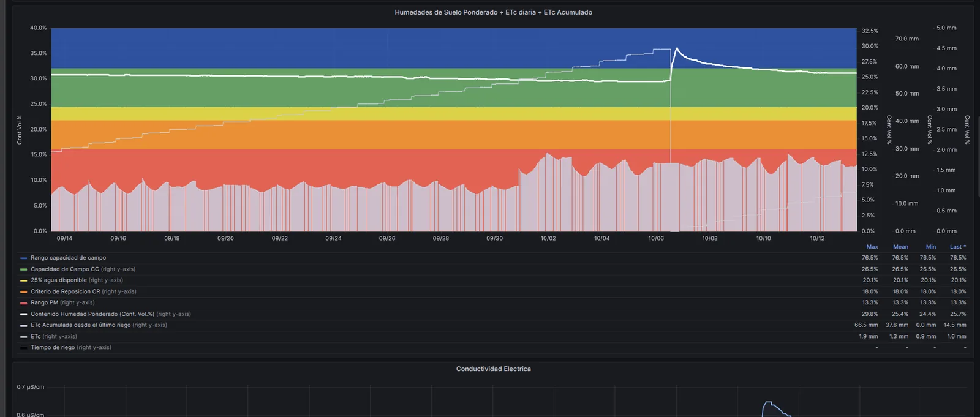This screenshot has width=980, height=417.
Task: Sort the legend by the Mean column
Action: point(900,247)
